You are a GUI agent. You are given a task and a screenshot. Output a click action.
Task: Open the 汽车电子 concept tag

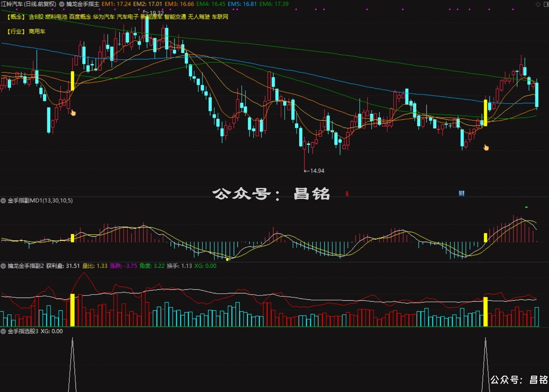point(127,17)
